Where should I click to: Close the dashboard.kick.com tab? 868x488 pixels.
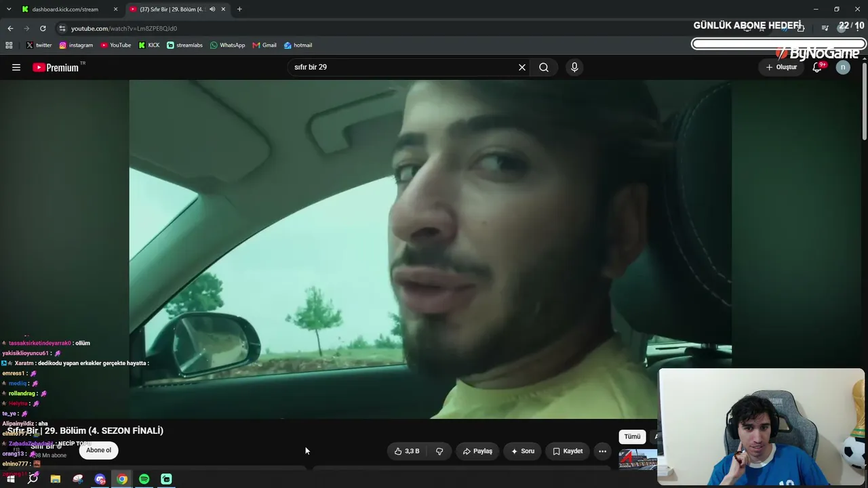coord(116,9)
